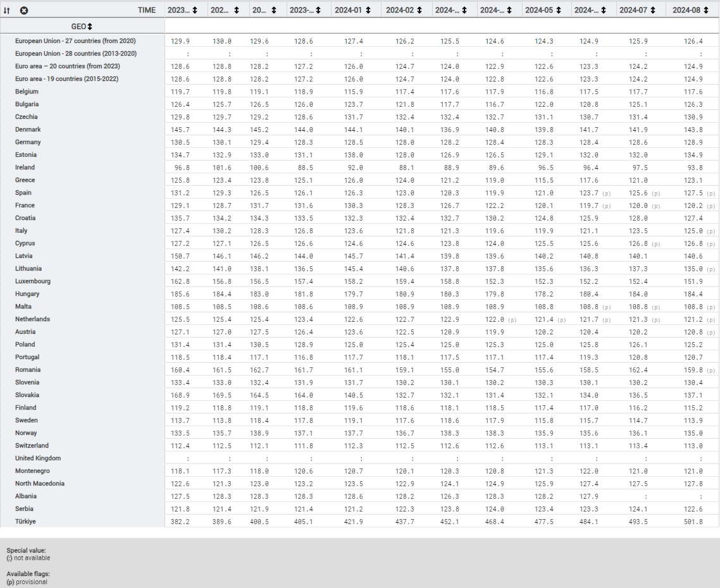720x588 pixels.
Task: Sort the truncated column just right of 2024-02
Action: 464,10
